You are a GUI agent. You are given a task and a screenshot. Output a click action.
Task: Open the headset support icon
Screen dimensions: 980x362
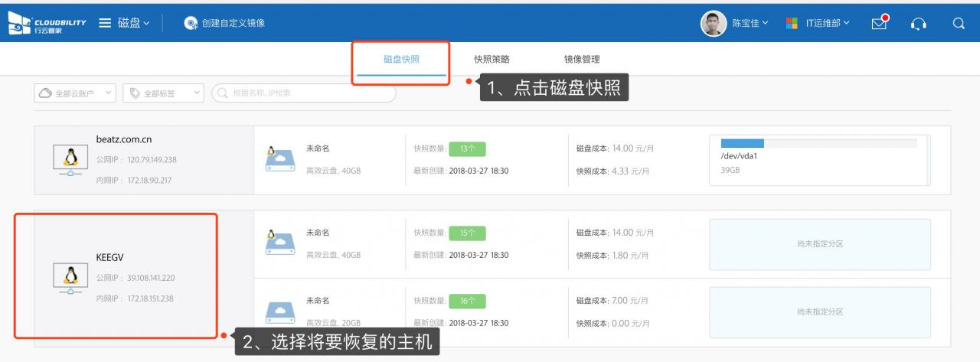tap(919, 24)
